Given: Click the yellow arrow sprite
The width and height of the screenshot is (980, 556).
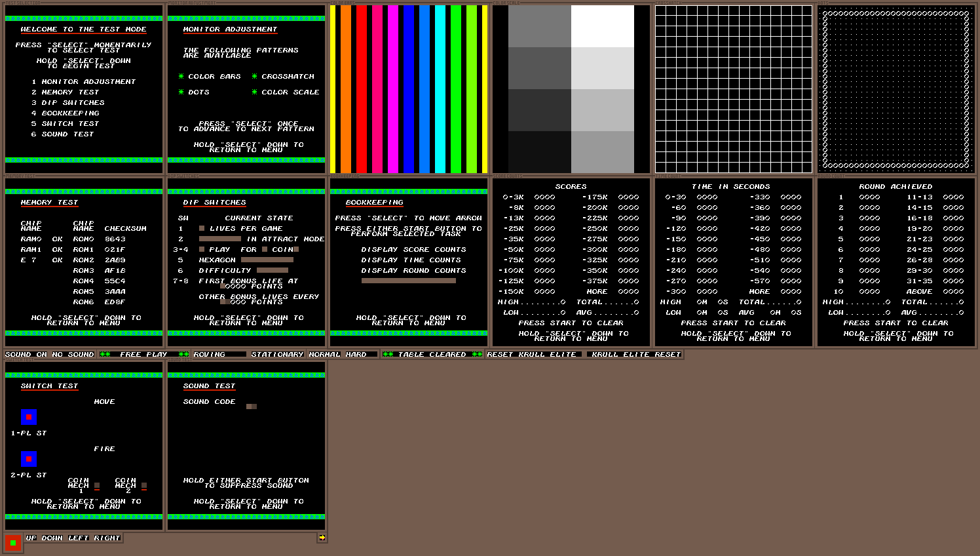Looking at the screenshot, I should [322, 538].
